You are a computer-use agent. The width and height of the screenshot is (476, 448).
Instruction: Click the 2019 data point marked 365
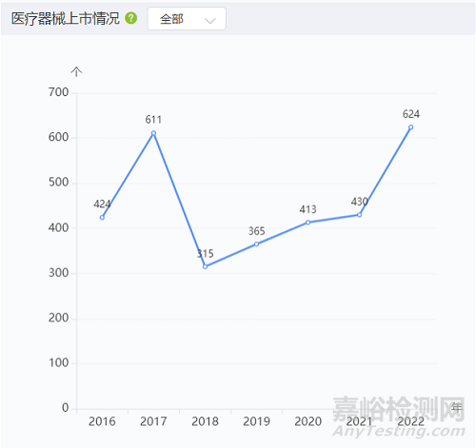point(256,244)
